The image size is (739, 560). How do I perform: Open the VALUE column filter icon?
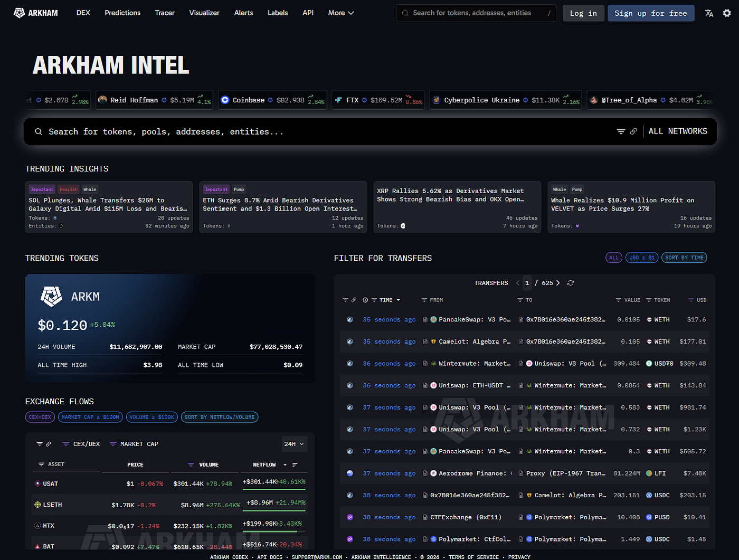(619, 300)
